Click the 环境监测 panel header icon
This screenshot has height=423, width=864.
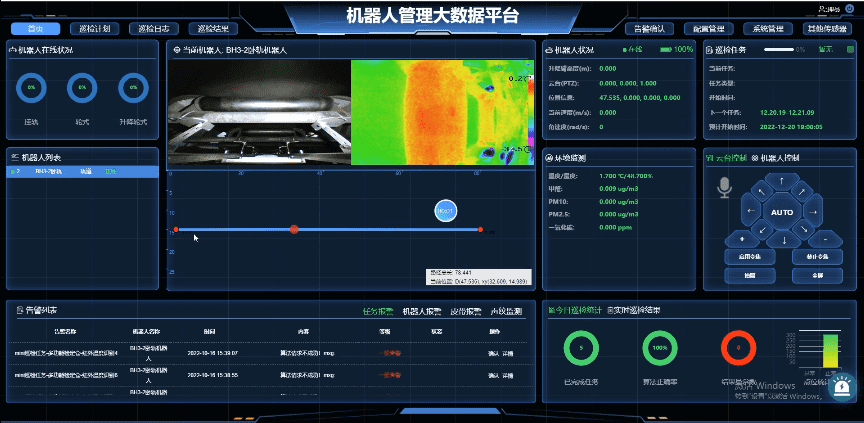[x=549, y=158]
